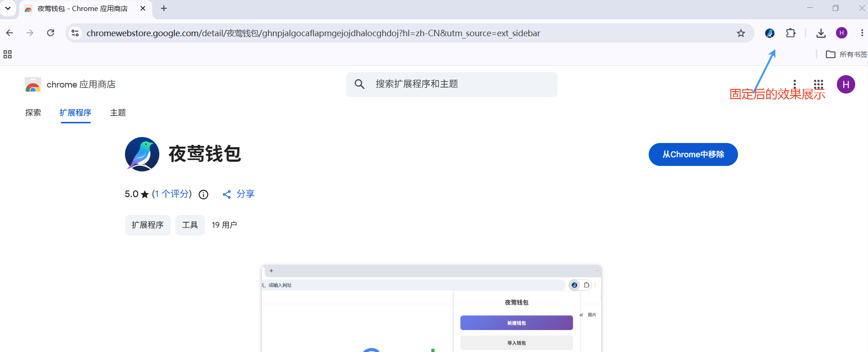Switch to the 探索 tab
Screen dimensions: 868x352
pos(33,113)
